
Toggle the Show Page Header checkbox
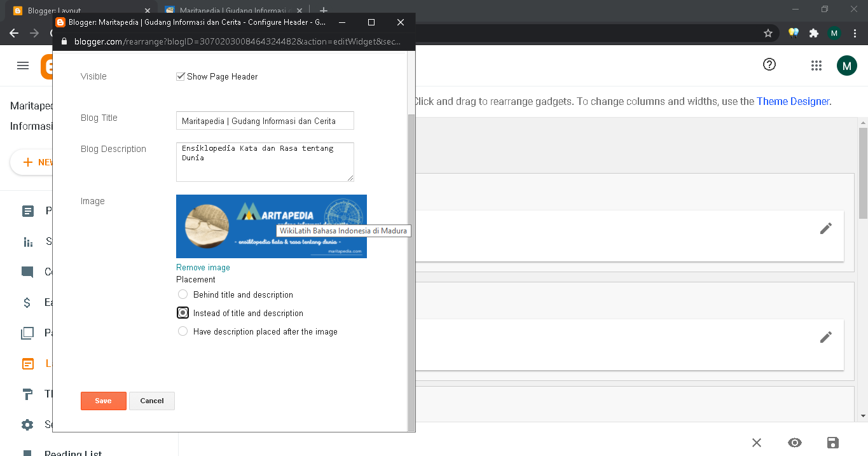181,76
